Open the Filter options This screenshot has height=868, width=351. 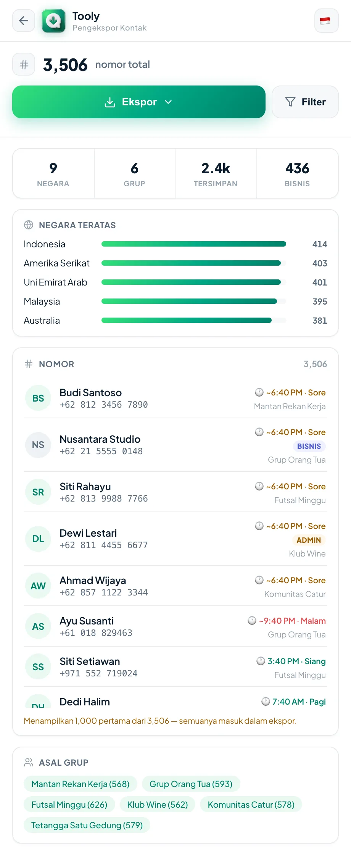305,102
